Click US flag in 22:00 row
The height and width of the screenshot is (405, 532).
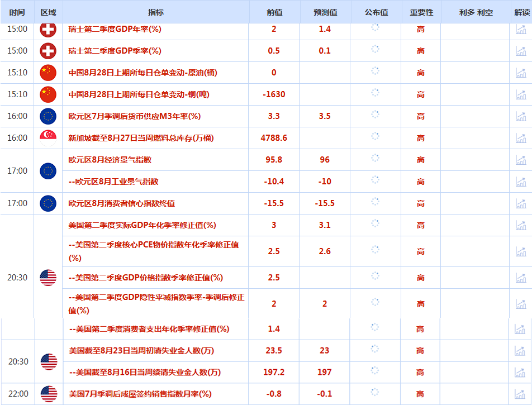(x=49, y=394)
